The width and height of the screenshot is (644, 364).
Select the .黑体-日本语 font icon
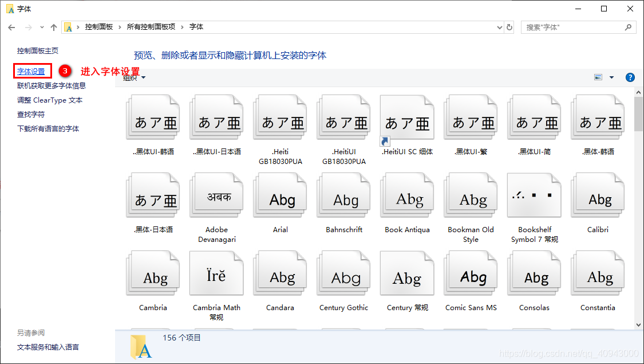[153, 195]
